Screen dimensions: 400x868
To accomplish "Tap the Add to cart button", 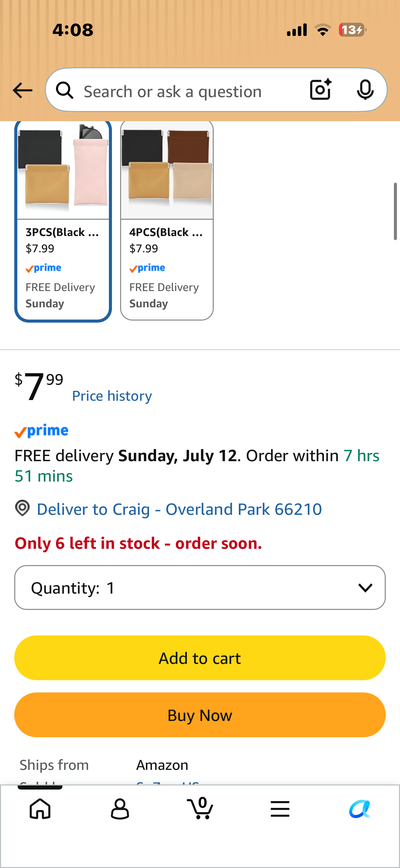I will tap(200, 658).
